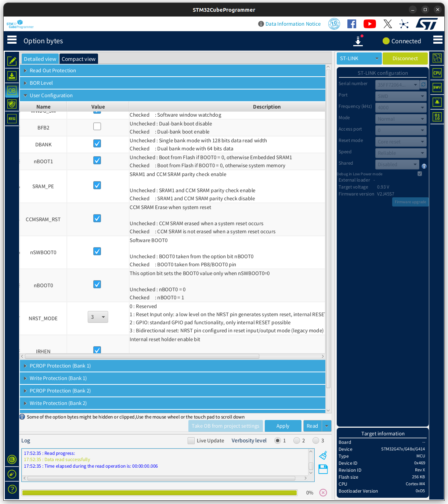Switch to the Compact view tab
This screenshot has width=448, height=504.
(79, 59)
